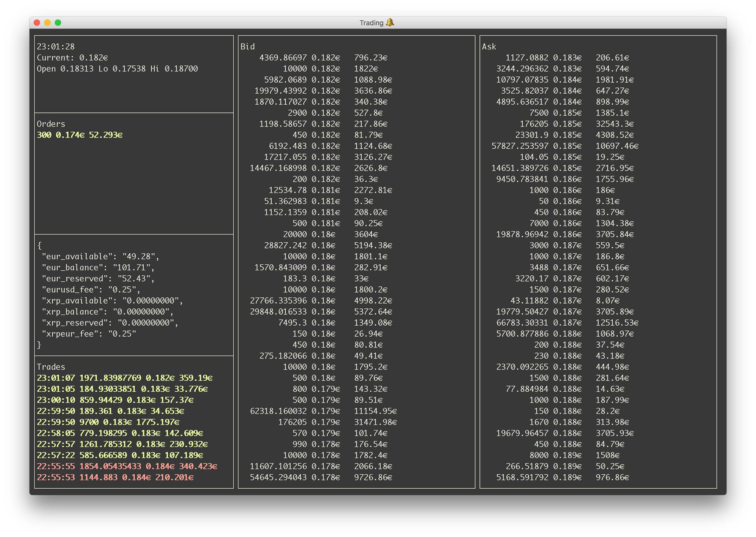Select ask row 43.11882 worth 8.07€

point(565,301)
